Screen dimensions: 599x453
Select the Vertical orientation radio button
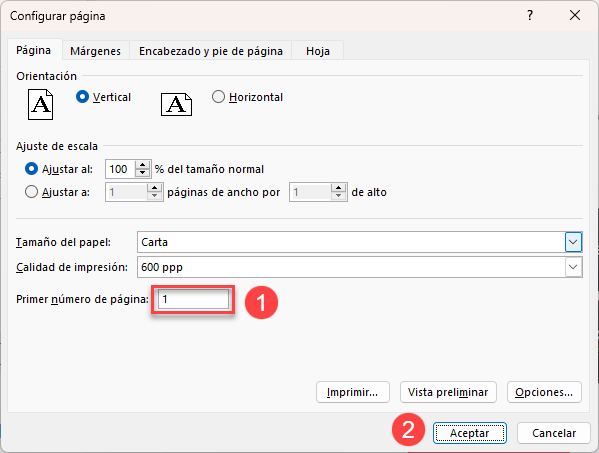82,97
